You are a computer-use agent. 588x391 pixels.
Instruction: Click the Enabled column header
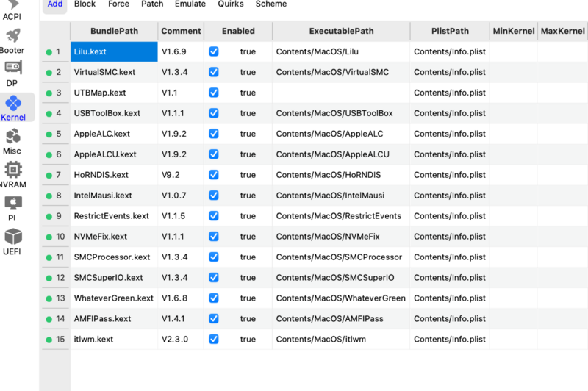point(238,31)
